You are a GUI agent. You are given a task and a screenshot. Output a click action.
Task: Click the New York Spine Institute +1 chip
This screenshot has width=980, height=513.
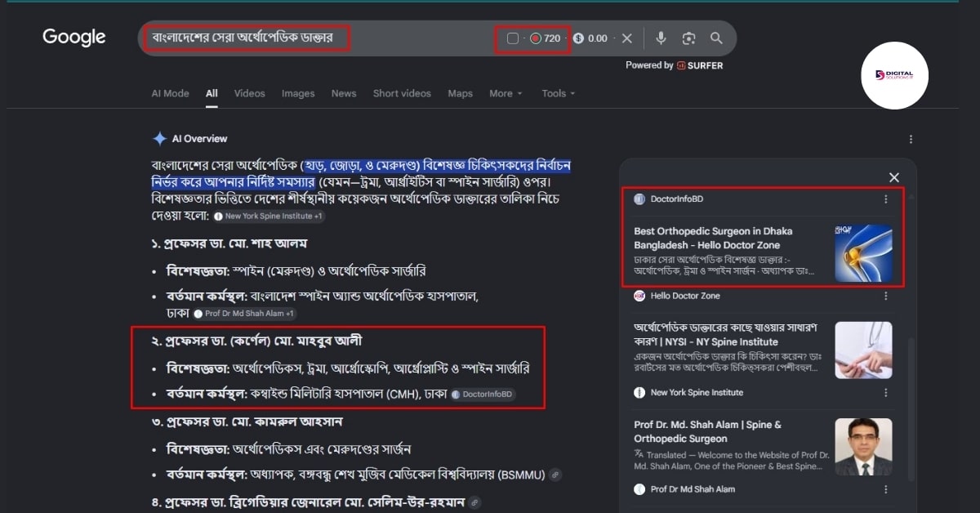tap(269, 216)
